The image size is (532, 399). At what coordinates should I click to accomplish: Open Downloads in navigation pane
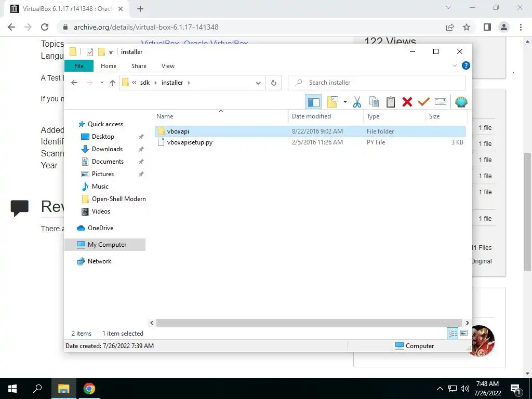pyautogui.click(x=107, y=149)
